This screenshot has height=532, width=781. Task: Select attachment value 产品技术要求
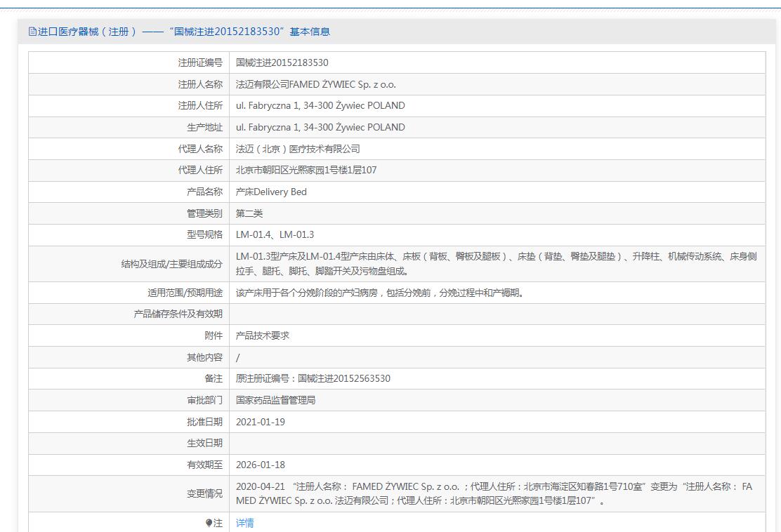[x=263, y=335]
